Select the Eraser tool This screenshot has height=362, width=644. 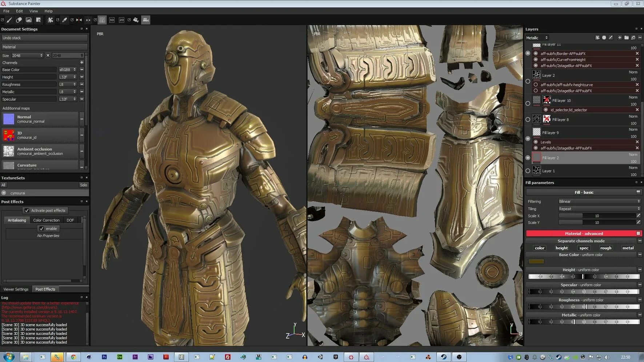[19, 20]
